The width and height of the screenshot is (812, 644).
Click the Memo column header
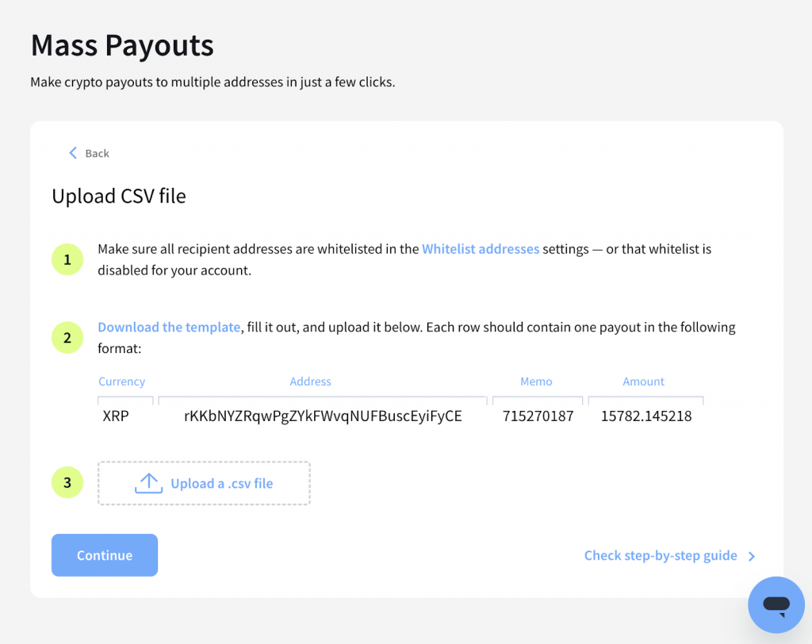pyautogui.click(x=536, y=381)
